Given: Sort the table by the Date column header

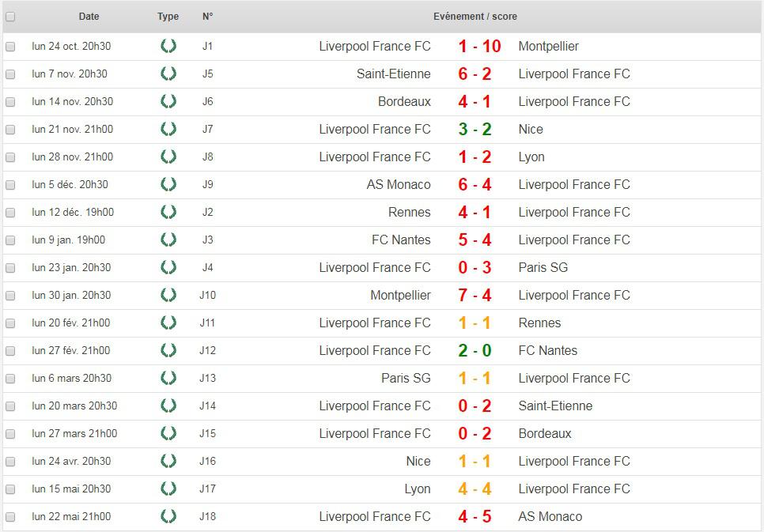Looking at the screenshot, I should coord(89,16).
